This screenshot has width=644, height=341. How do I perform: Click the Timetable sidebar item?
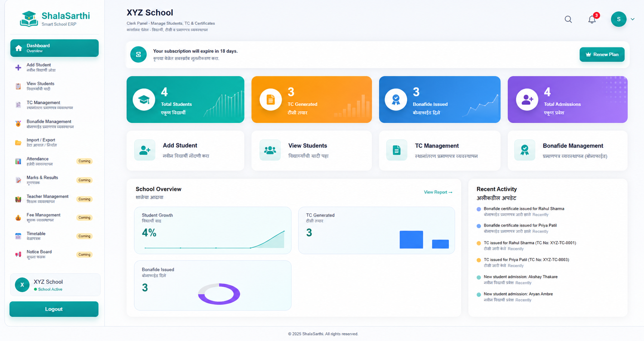click(x=55, y=236)
